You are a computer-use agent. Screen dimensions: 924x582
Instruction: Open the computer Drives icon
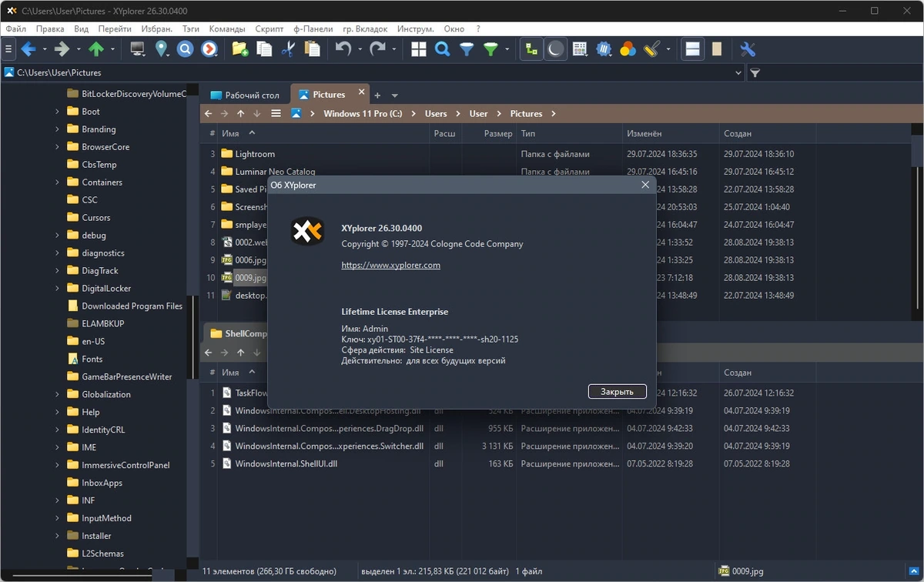tap(138, 49)
